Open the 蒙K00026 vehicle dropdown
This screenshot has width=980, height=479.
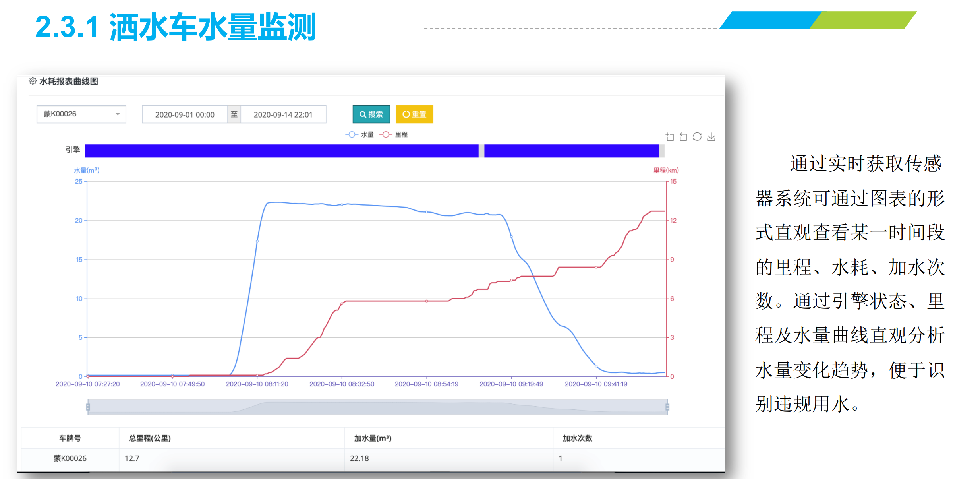(81, 114)
